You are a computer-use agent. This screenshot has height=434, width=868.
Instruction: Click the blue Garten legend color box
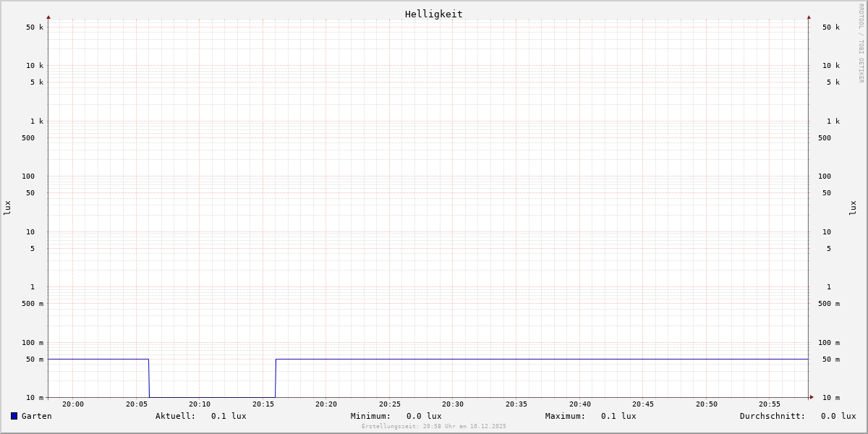click(x=14, y=416)
